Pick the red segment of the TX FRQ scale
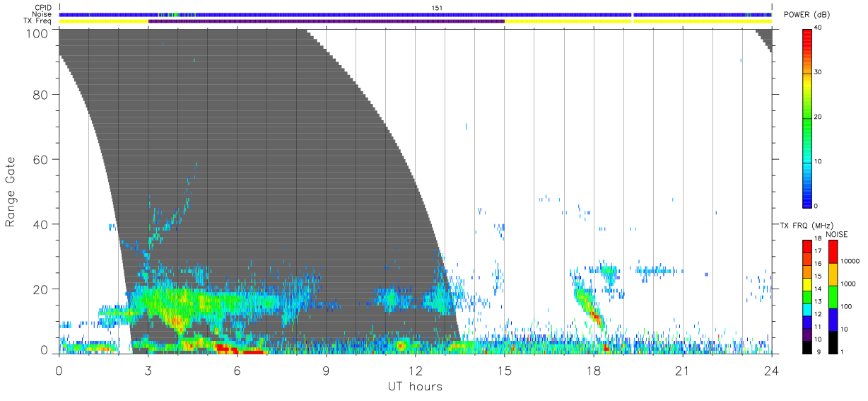 807,247
